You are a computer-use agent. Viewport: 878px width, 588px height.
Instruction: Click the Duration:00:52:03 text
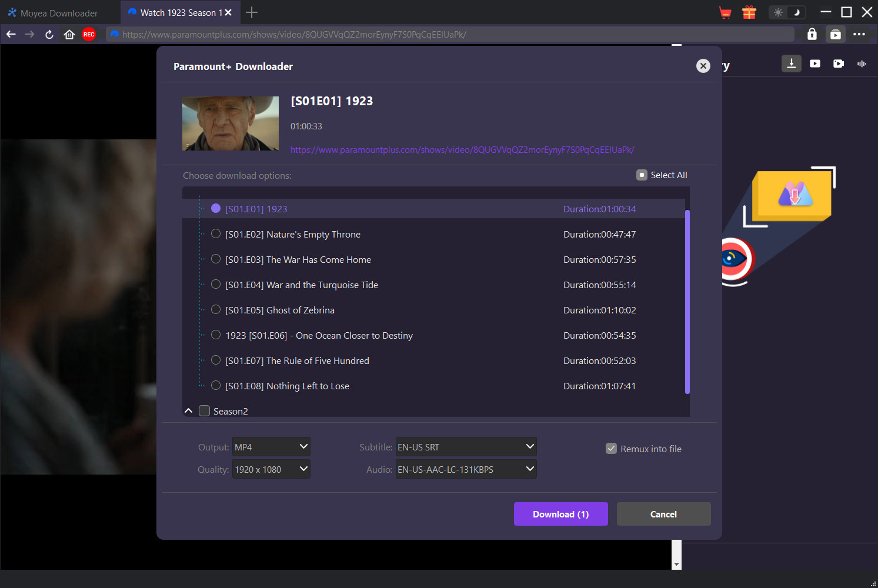[x=600, y=360]
